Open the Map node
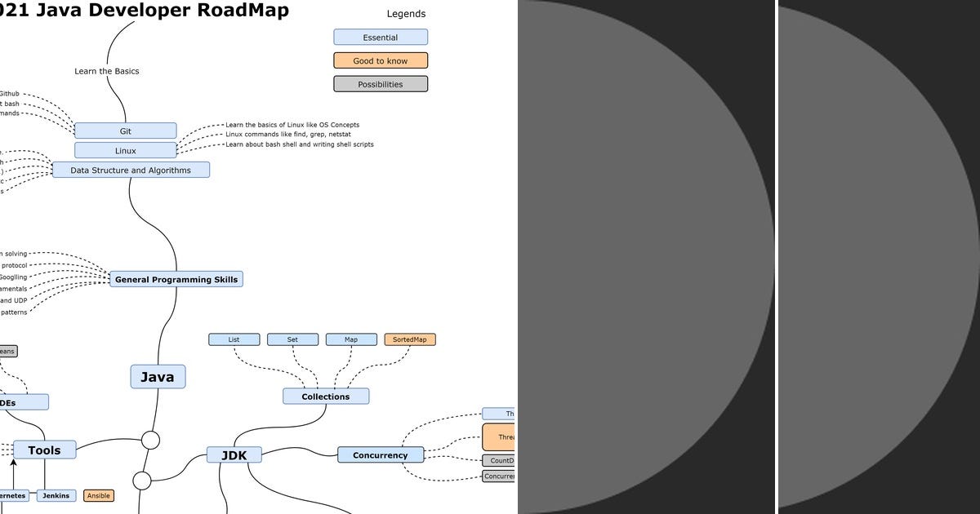Viewport: 980px width, 514px height. (350, 339)
